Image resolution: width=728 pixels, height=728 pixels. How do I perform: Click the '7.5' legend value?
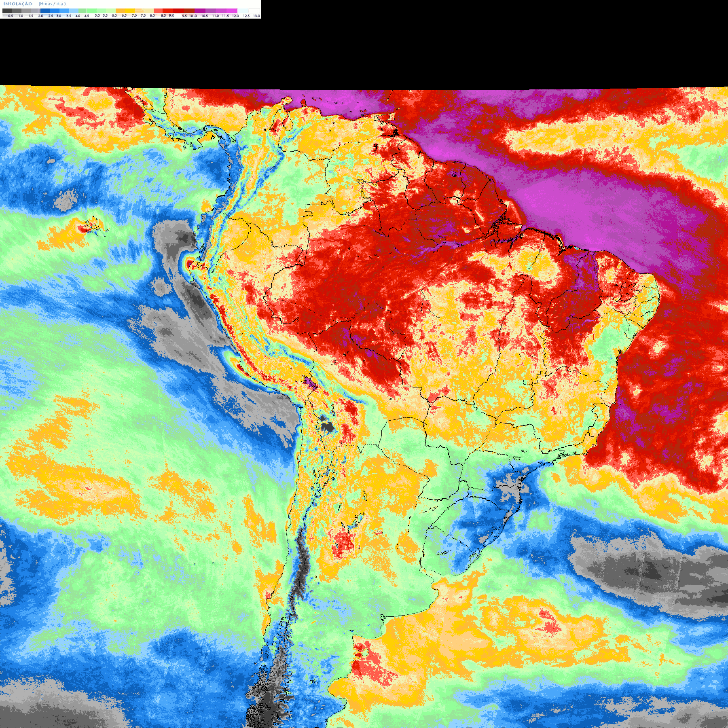pos(143,15)
